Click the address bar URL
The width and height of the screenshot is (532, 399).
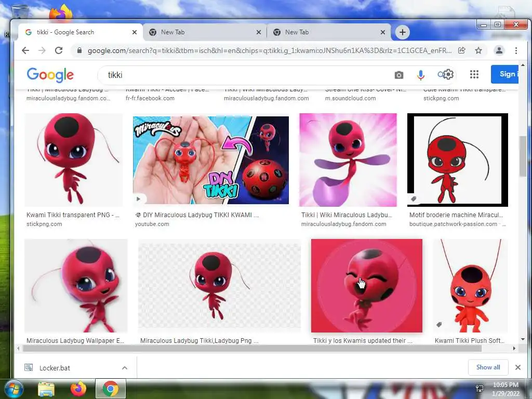tap(270, 50)
